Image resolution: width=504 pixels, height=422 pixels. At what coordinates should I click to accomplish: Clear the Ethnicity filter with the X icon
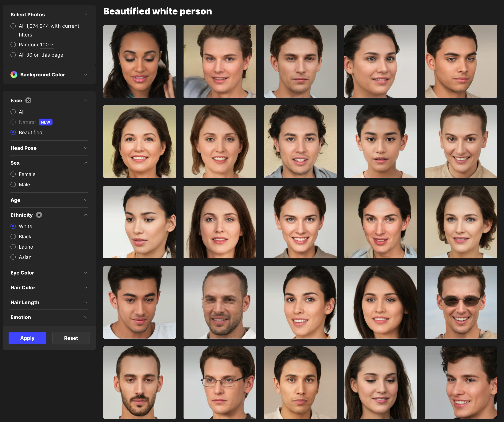39,215
